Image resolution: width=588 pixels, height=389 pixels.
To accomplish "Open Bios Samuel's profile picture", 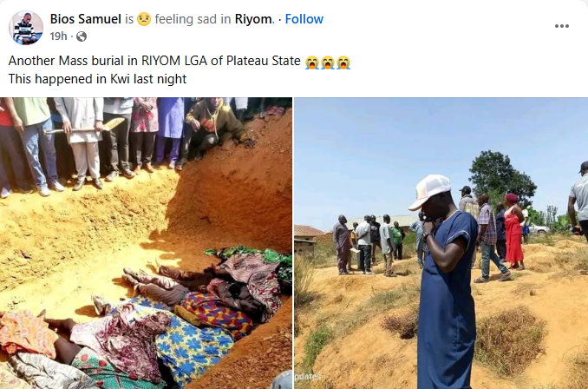I will pyautogui.click(x=26, y=27).
